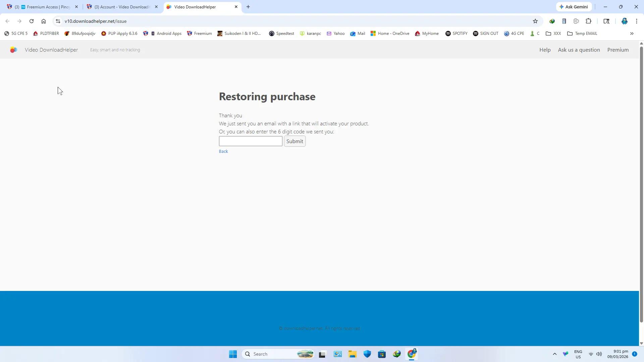644x362 pixels.
Task: Click the ENG US language indicator
Action: (578, 354)
